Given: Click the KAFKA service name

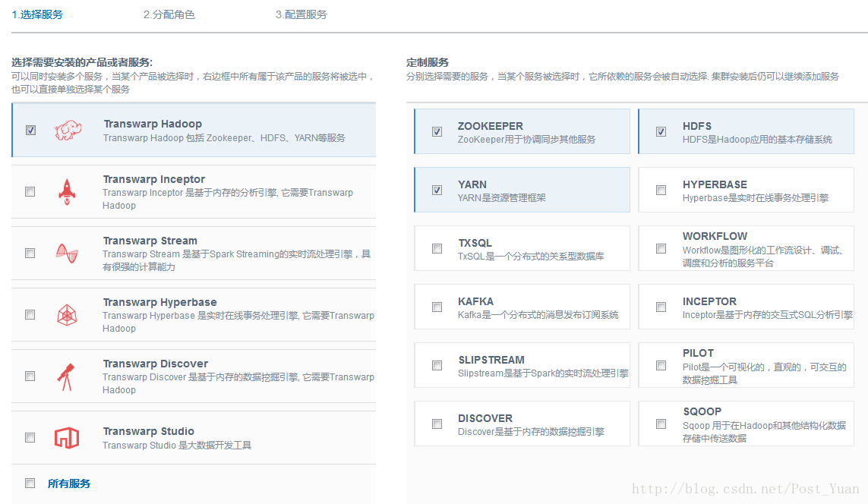Looking at the screenshot, I should [475, 301].
